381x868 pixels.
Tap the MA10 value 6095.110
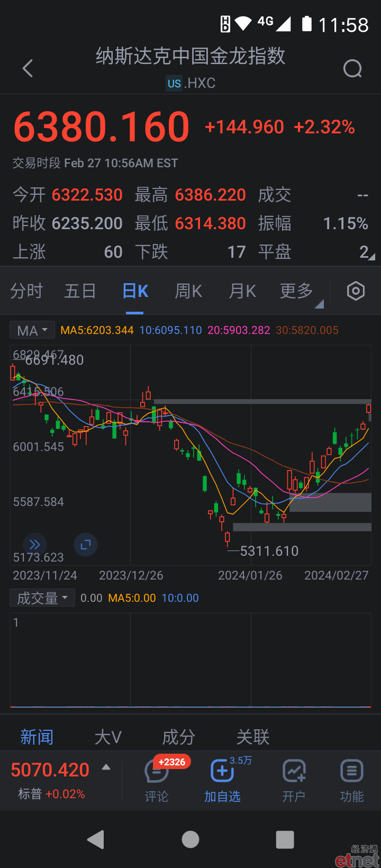click(170, 330)
